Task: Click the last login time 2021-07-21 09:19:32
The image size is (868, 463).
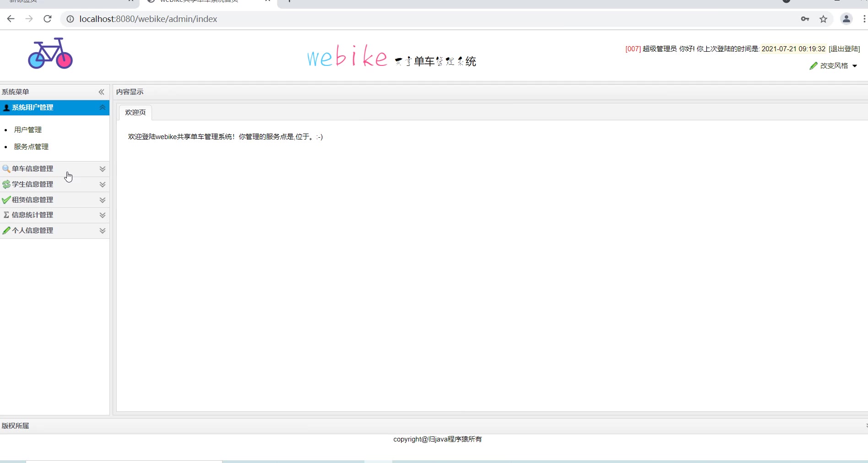Action: pos(793,49)
